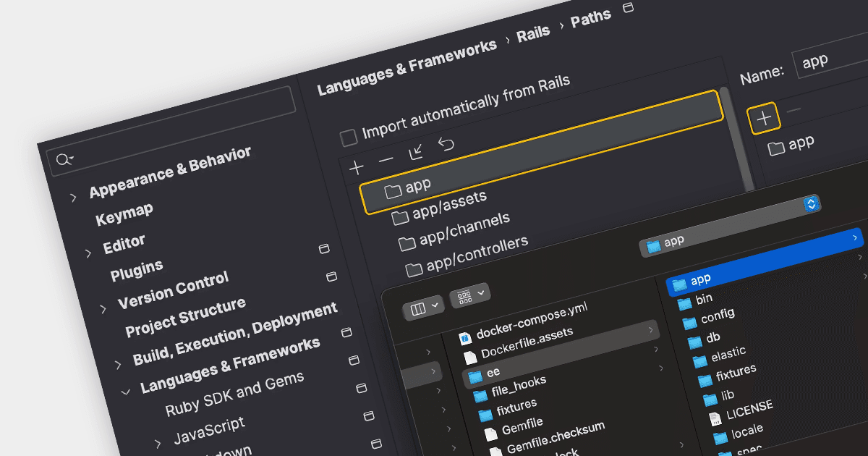This screenshot has width=868, height=456.
Task: Click Rails in the breadcrumb
Action: pos(533,33)
